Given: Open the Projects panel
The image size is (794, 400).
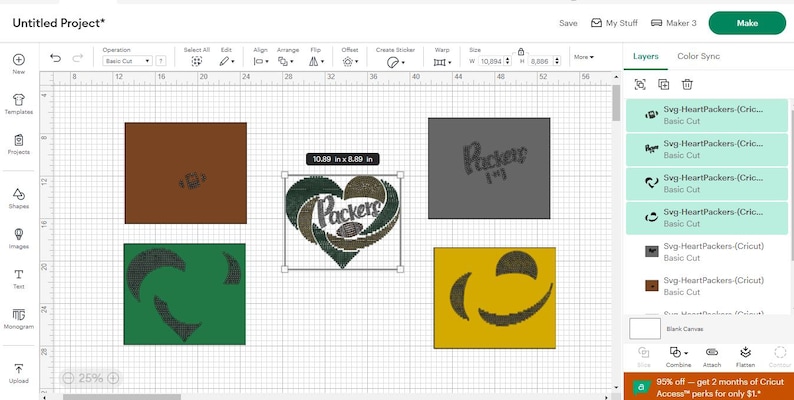Looking at the screenshot, I should (19, 144).
